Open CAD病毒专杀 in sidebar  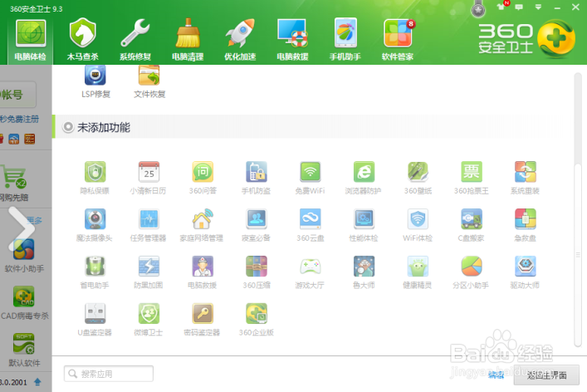(24, 303)
